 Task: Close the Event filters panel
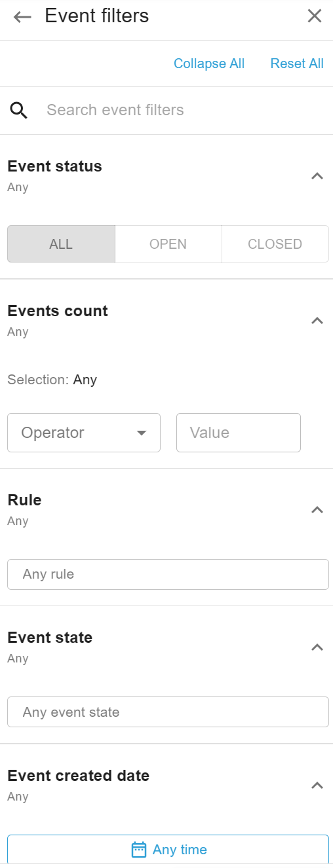pos(315,16)
